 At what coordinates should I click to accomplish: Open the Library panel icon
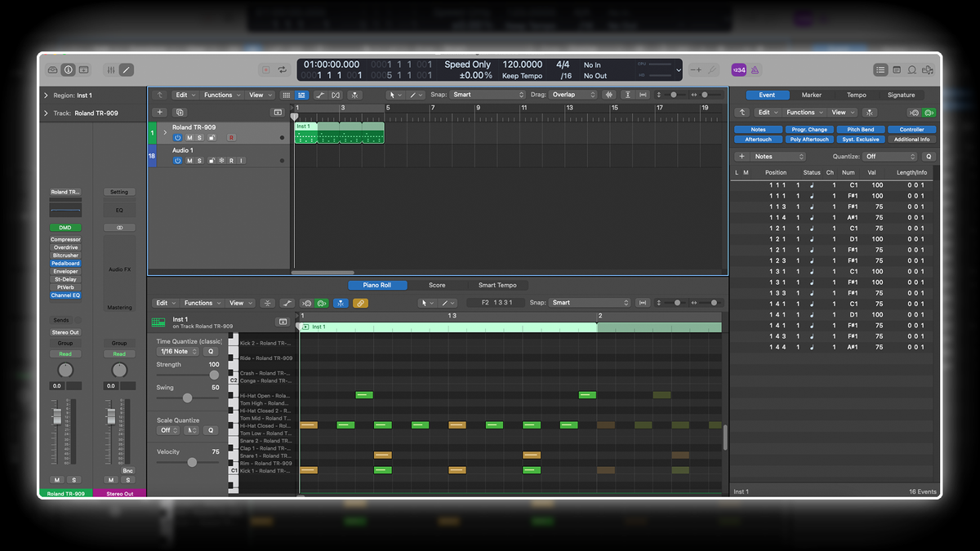(53, 70)
